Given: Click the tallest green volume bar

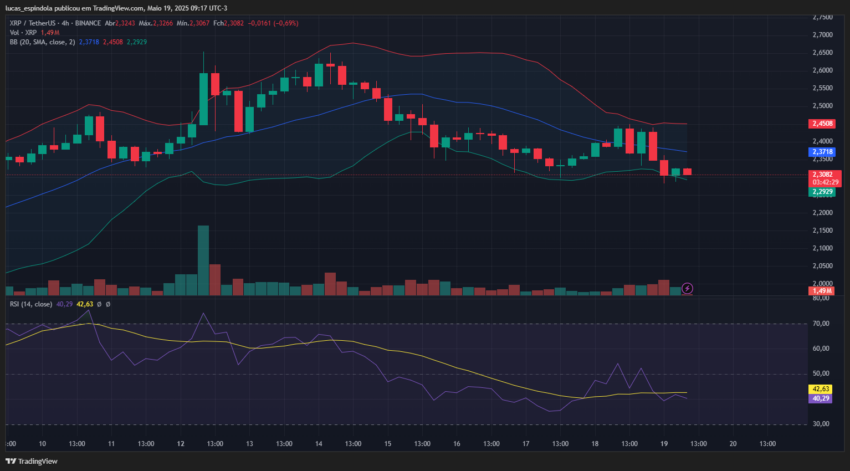Looking at the screenshot, I should (x=203, y=260).
